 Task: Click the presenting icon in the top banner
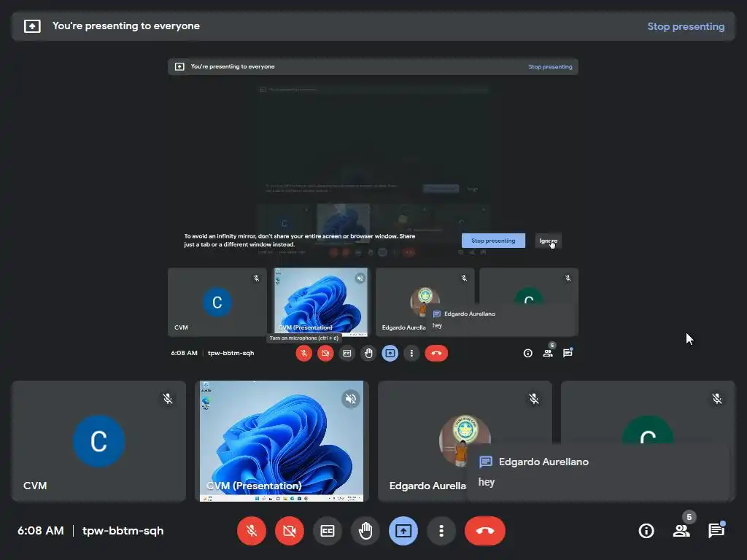tap(32, 26)
